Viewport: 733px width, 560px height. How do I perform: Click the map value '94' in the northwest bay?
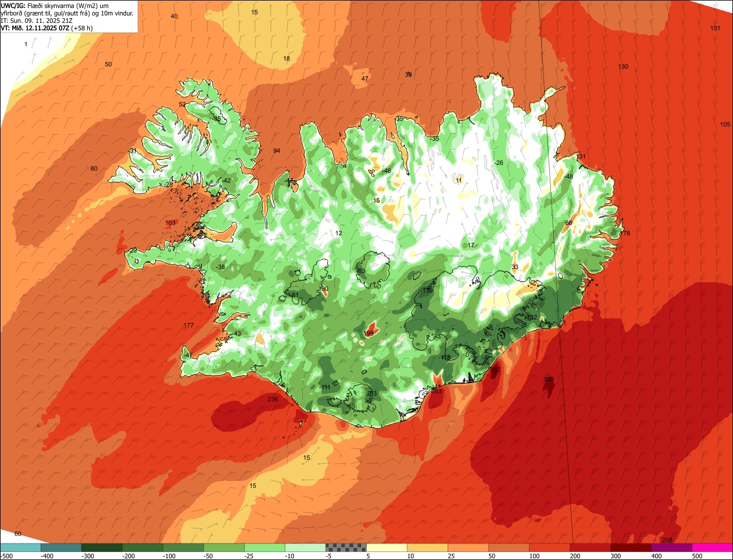pos(277,151)
